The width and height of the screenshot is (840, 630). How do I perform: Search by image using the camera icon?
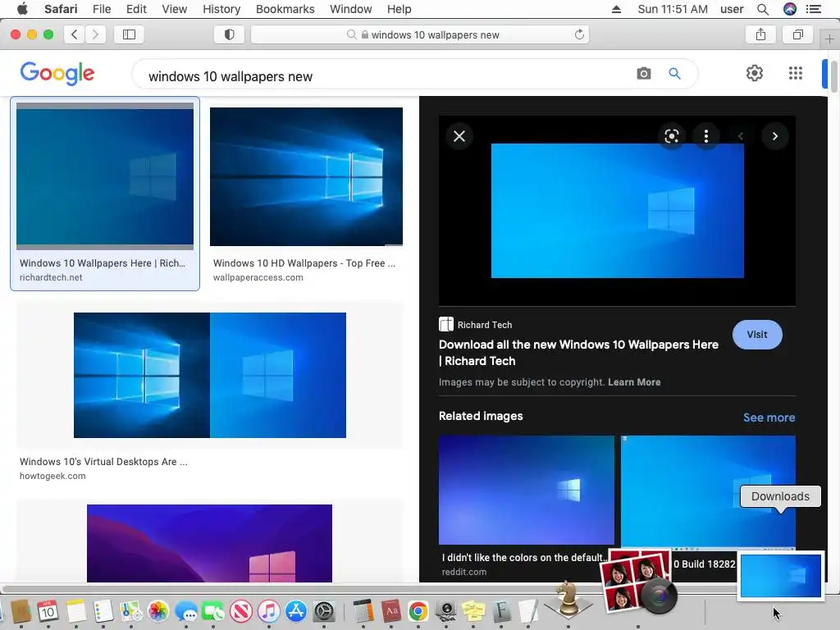[x=644, y=73]
